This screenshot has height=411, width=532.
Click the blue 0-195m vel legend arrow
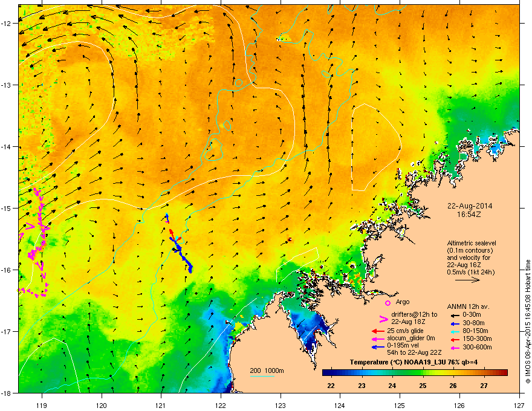[x=378, y=347]
